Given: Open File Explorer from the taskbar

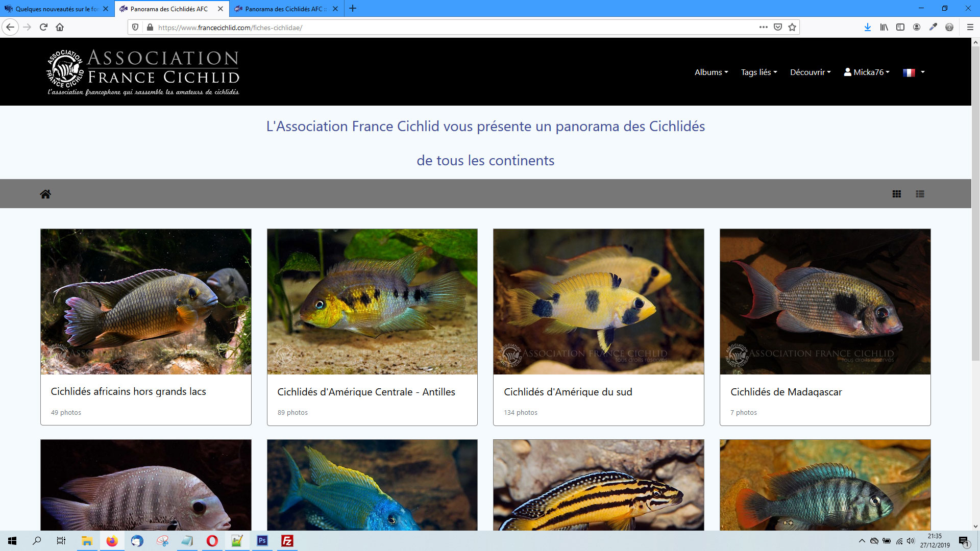Looking at the screenshot, I should (87, 541).
